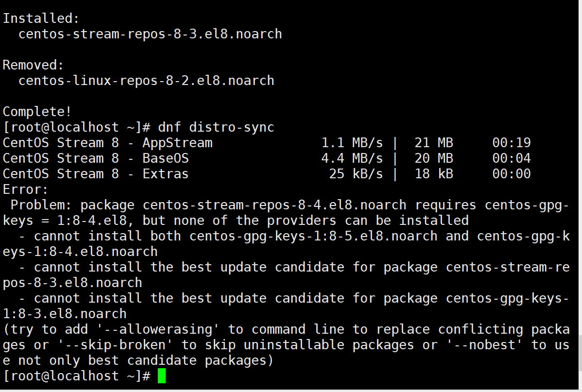Click the 'Complete!' line
The width and height of the screenshot is (582, 392).
(x=37, y=111)
